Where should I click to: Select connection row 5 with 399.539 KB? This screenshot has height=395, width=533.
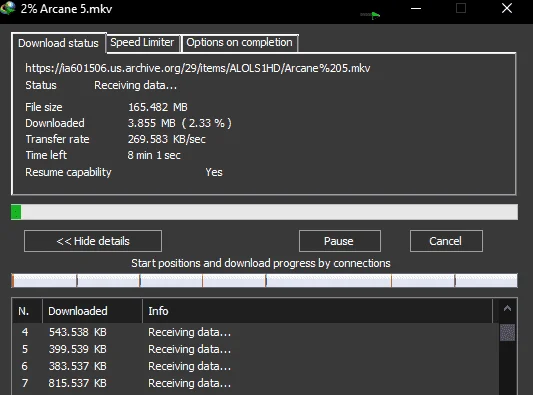point(255,349)
